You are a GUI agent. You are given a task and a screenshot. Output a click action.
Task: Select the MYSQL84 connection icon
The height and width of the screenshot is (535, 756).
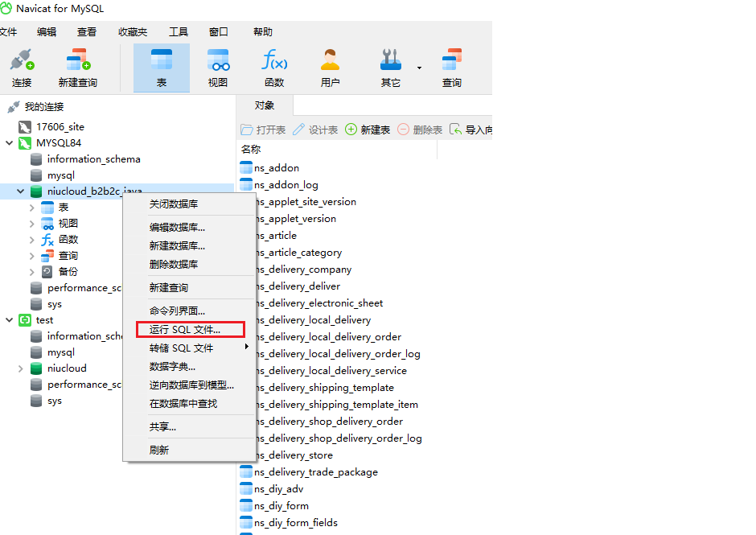click(25, 142)
